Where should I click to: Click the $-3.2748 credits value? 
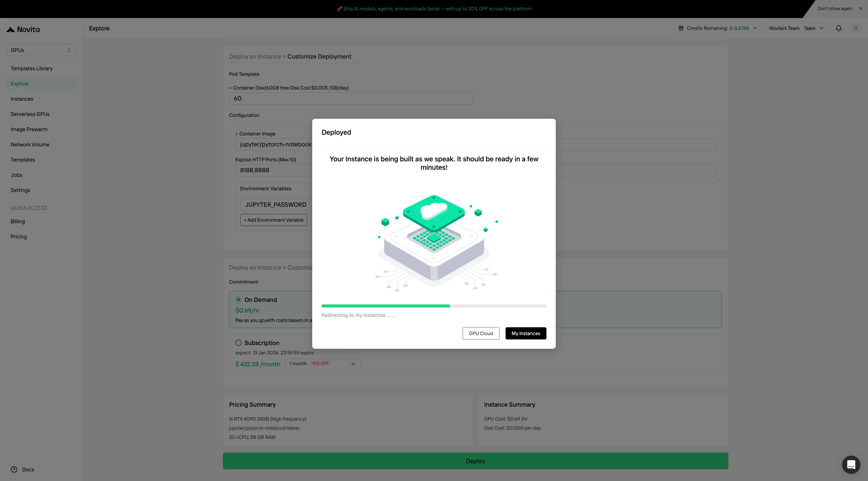739,28
